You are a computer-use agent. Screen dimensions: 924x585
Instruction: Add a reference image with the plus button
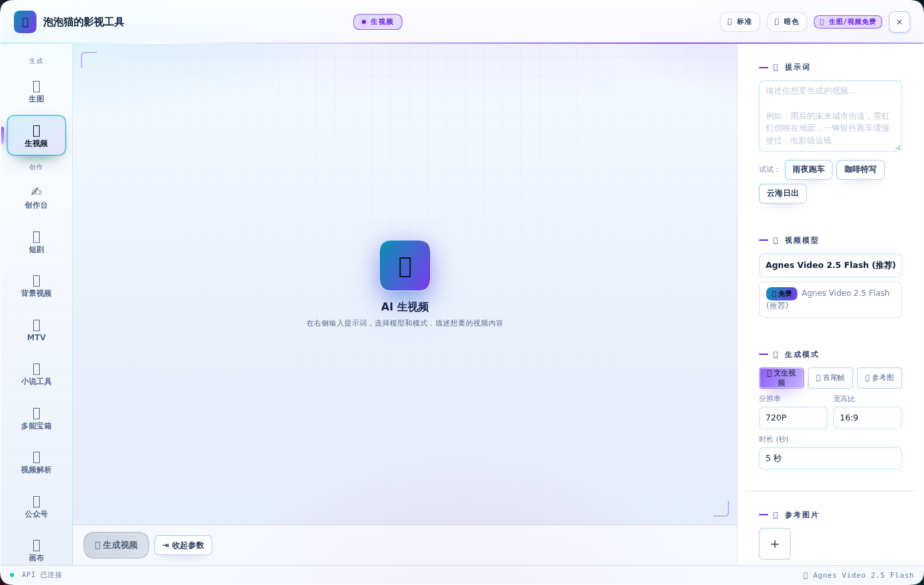[x=775, y=544]
